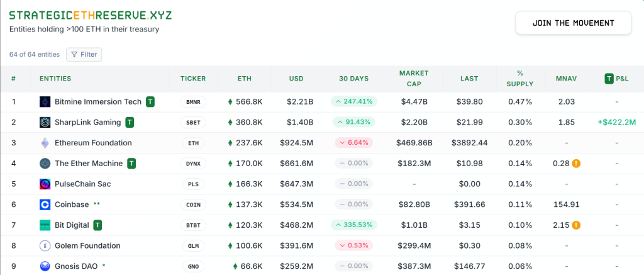This screenshot has width=644, height=275.
Task: Open the StrategicETHReserve.xyz site logo
Action: (91, 16)
